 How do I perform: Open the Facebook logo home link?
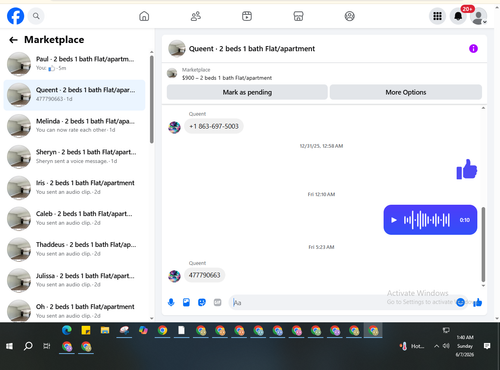coord(15,16)
